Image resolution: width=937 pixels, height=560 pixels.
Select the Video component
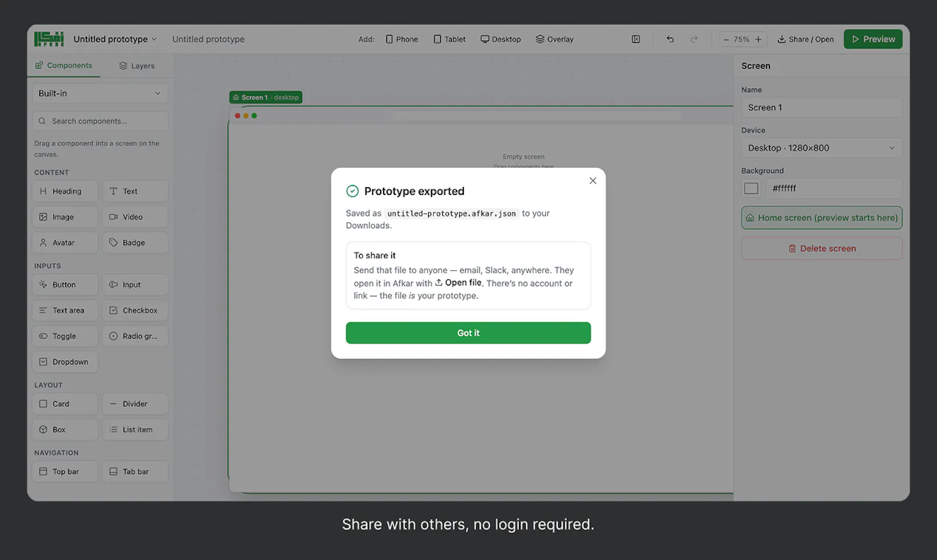[x=135, y=217]
